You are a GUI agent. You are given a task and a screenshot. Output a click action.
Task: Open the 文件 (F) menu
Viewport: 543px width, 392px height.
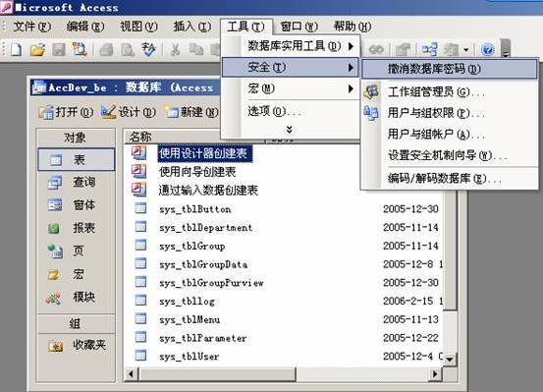[x=31, y=27]
